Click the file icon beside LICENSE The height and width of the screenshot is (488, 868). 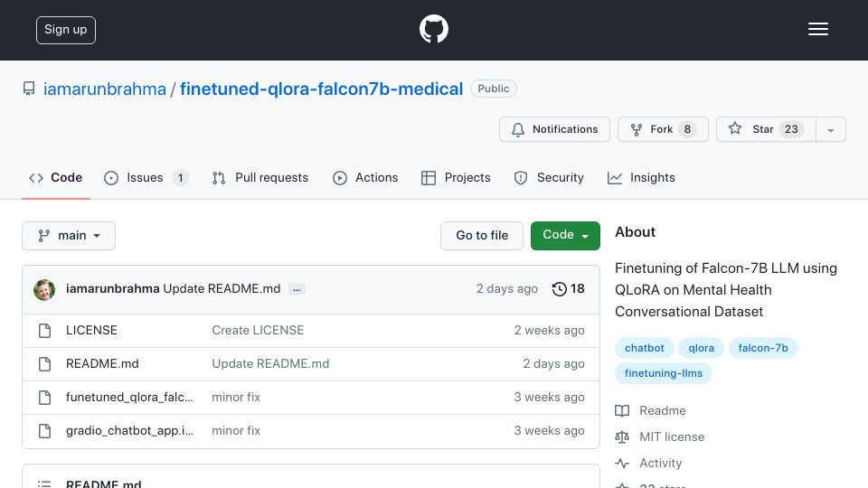click(x=45, y=331)
